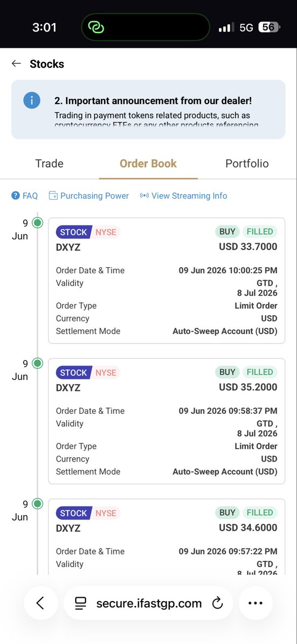297x644 pixels.
Task: Open the DXYZ order at USD 33.7000
Action: point(166,280)
